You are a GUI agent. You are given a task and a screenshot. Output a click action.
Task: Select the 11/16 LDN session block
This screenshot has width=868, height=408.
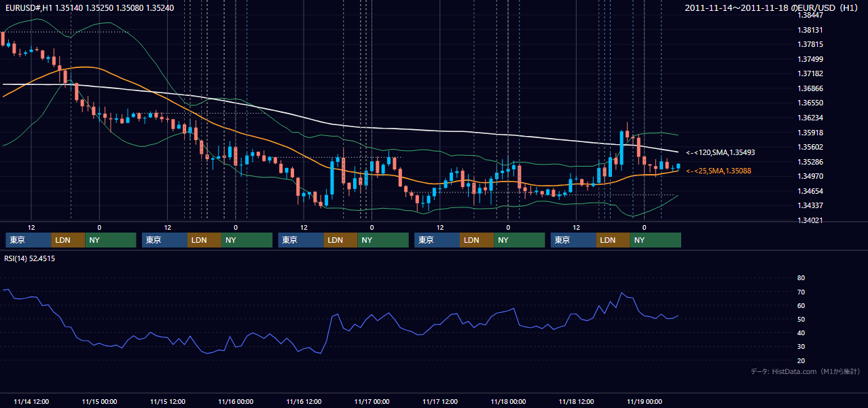340,240
